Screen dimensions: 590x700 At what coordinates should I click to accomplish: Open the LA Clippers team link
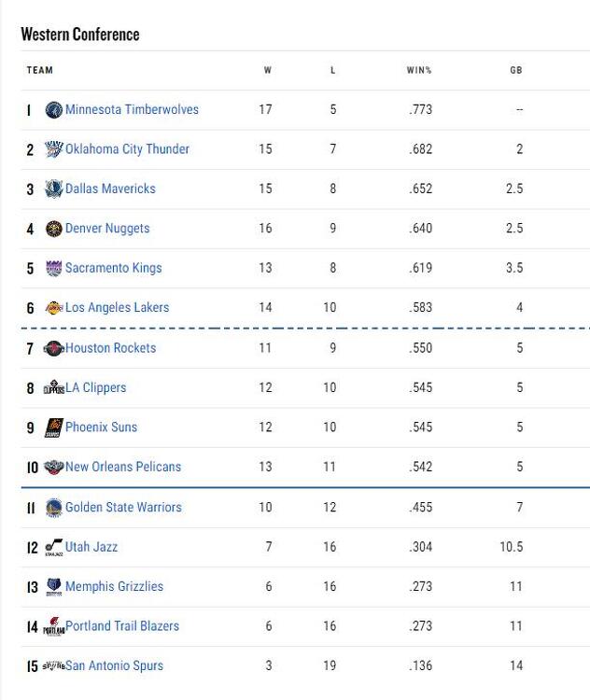[95, 387]
